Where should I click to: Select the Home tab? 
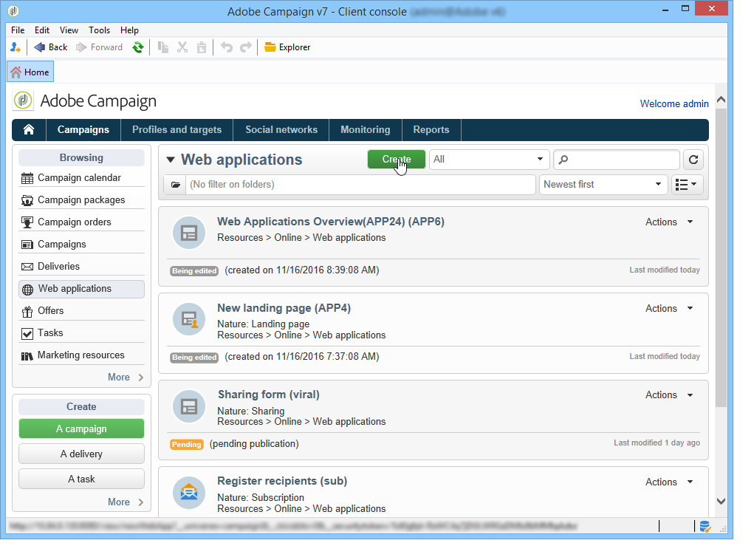tap(30, 72)
